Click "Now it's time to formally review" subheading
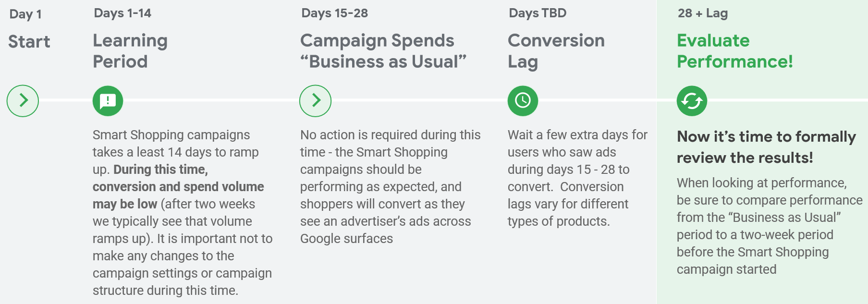The width and height of the screenshot is (868, 304). pyautogui.click(x=766, y=147)
